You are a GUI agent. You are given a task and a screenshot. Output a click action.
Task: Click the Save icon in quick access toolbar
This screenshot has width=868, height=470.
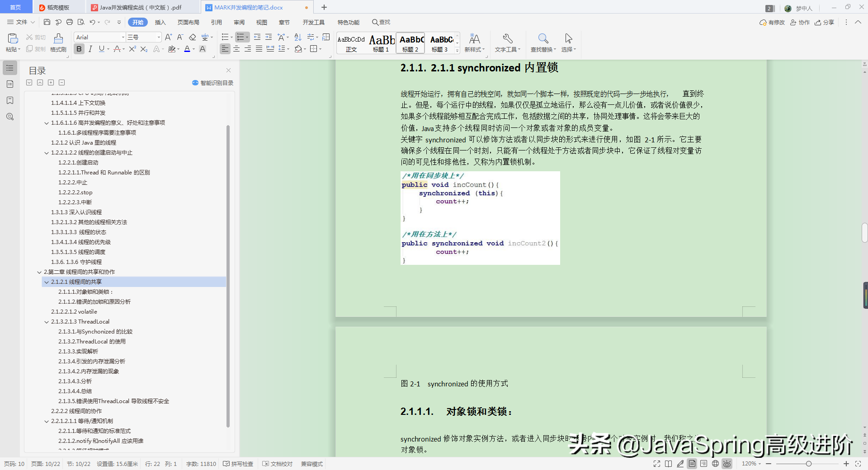(x=47, y=22)
